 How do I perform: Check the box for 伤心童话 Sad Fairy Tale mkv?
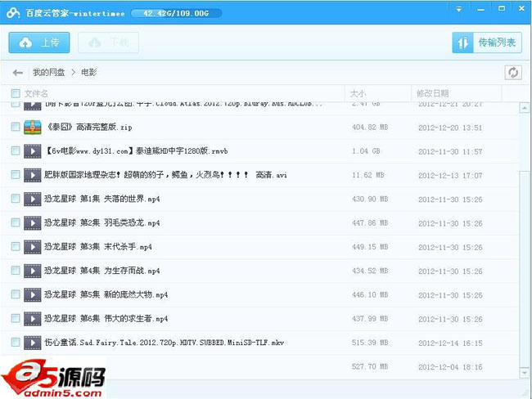click(16, 342)
